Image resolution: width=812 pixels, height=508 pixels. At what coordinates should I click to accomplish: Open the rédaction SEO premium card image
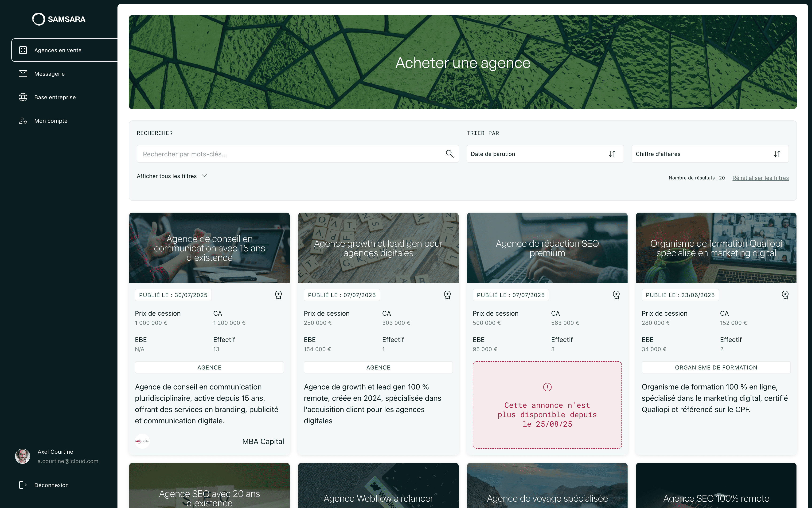pyautogui.click(x=547, y=248)
